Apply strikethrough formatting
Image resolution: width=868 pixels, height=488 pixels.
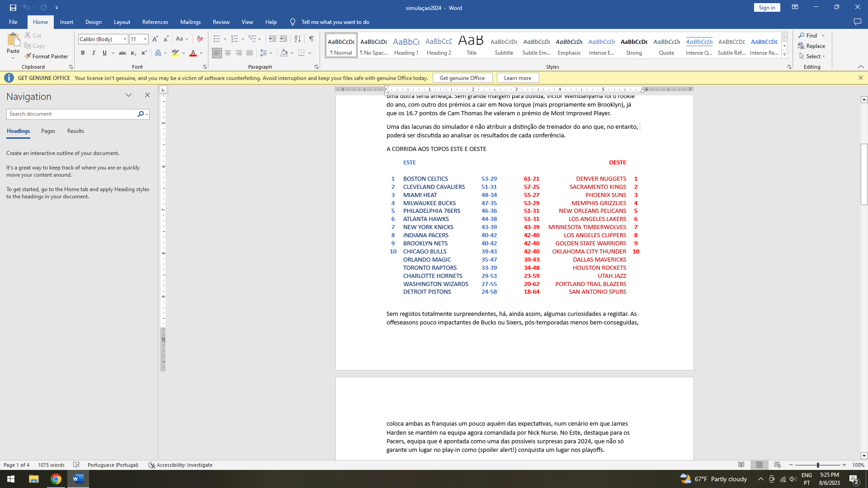pyautogui.click(x=122, y=53)
